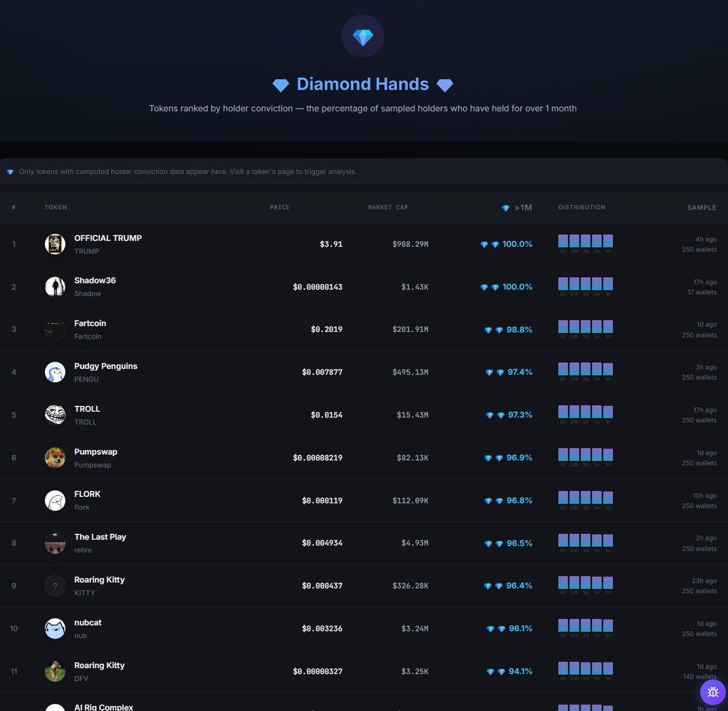Screen dimensions: 728x711
Task: Sort by the PRICE column header
Action: tap(280, 207)
